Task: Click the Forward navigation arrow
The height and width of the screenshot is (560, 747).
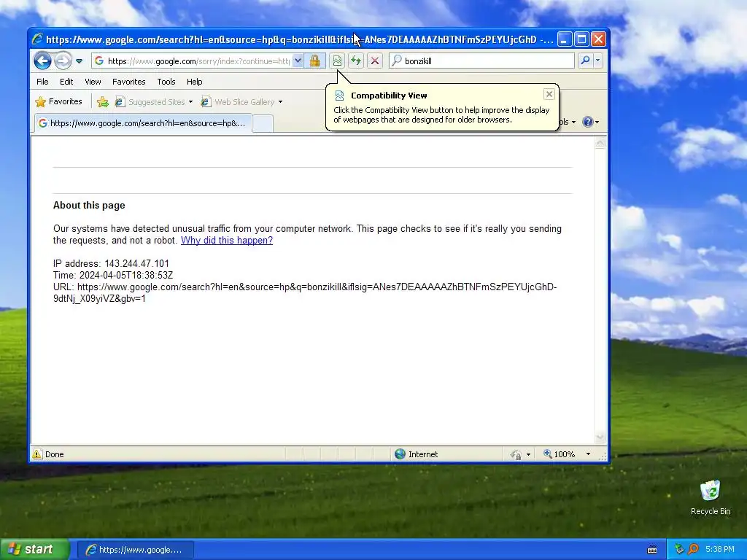Action: (x=63, y=61)
